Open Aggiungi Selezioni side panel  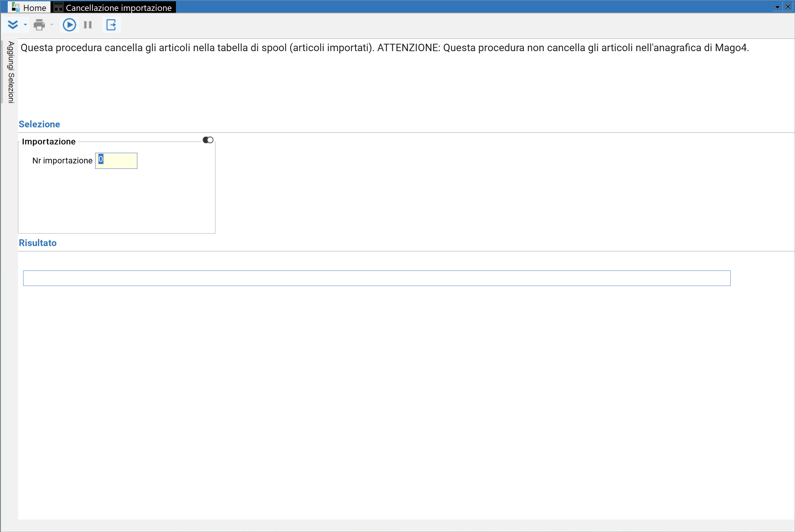coord(11,72)
